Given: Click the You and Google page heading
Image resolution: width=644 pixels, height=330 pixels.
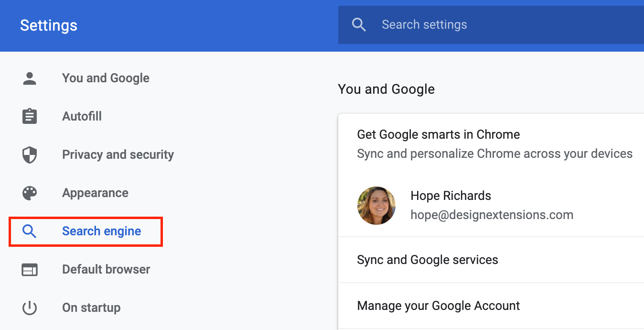Looking at the screenshot, I should pos(386,89).
